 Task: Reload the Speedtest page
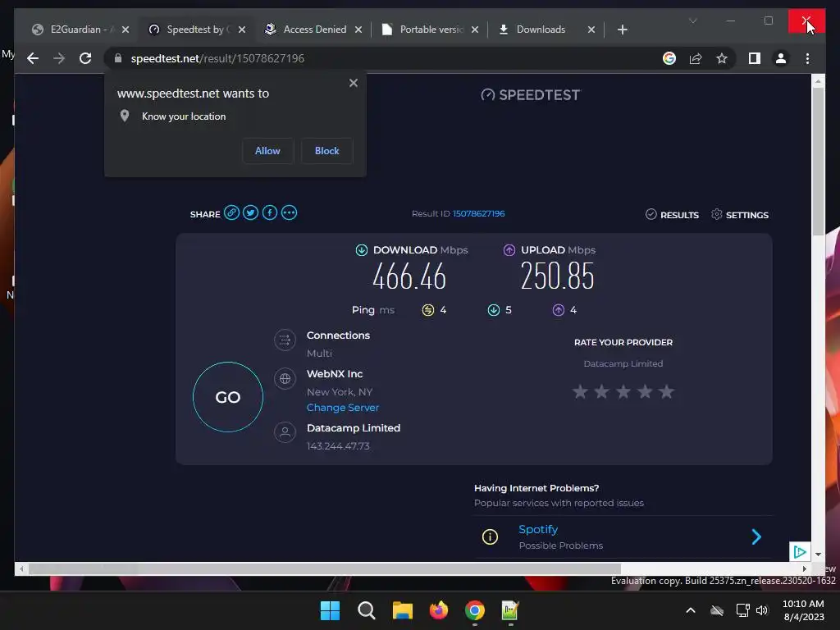tap(85, 58)
